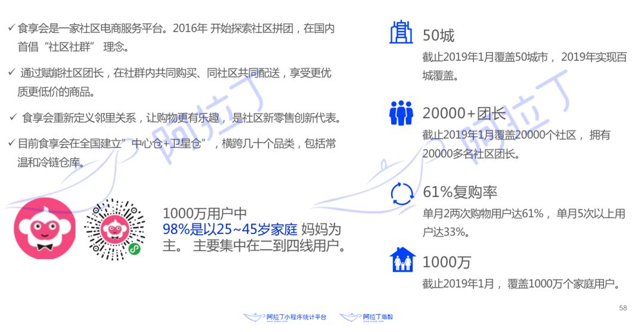Click bullet '目前食享会在全国建立'
This screenshot has width=644, height=332.
point(70,144)
